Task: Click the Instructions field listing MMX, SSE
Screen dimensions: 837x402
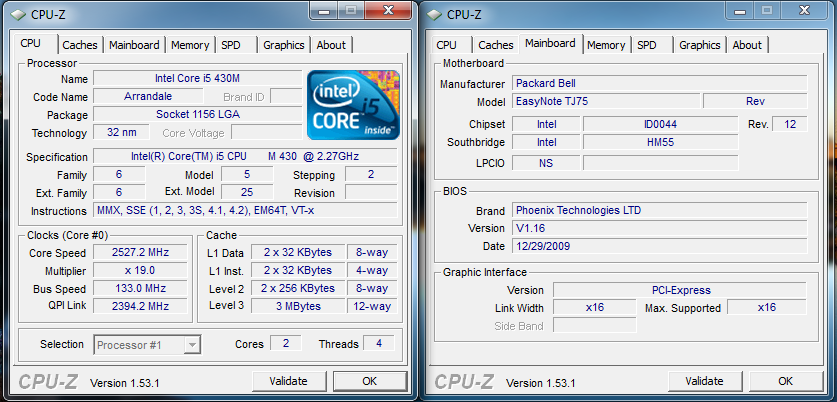Action: (245, 210)
